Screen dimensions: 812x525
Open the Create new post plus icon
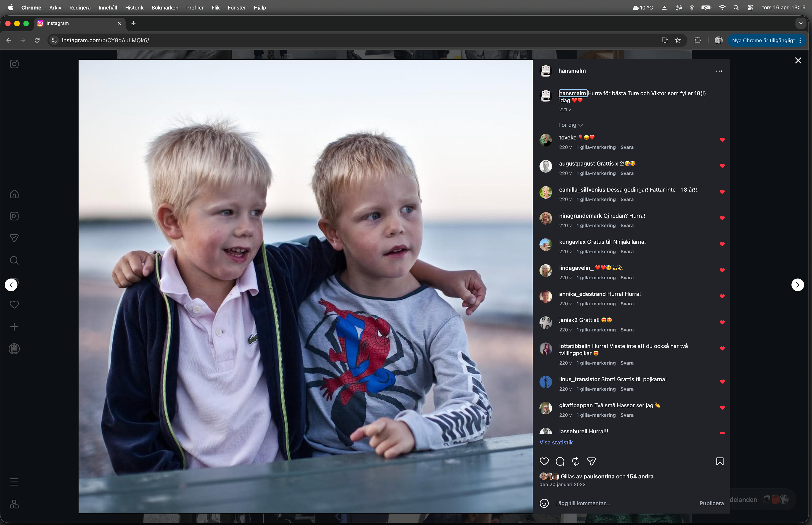click(x=14, y=327)
